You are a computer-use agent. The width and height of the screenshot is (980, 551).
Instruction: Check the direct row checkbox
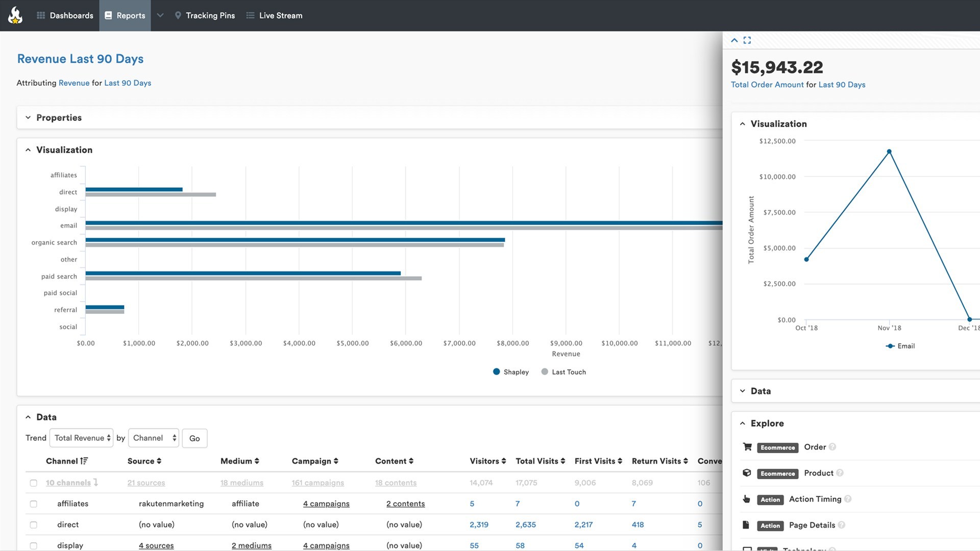[x=34, y=525]
